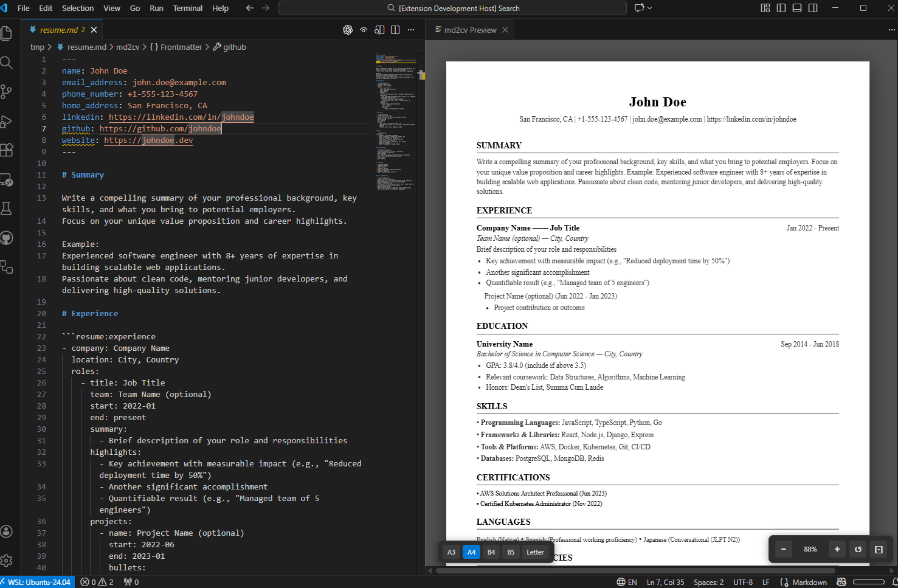Open the Copilot chat icon in title bar

pos(639,8)
